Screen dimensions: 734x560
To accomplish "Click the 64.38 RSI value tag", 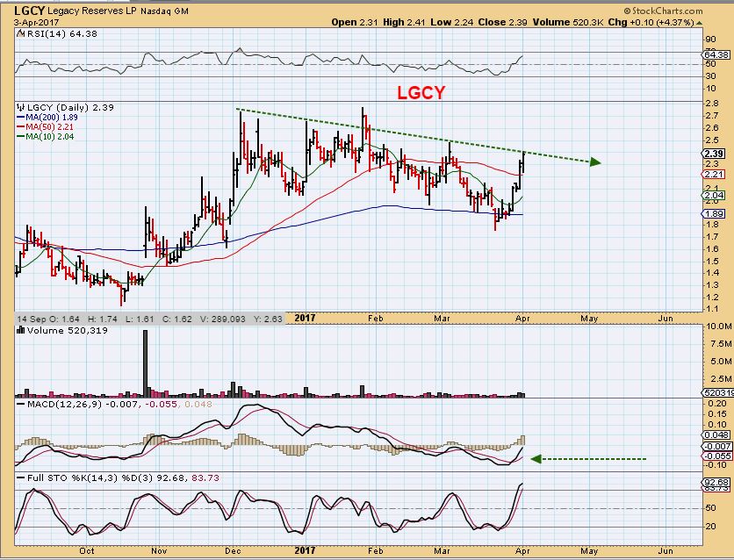I will 716,54.
